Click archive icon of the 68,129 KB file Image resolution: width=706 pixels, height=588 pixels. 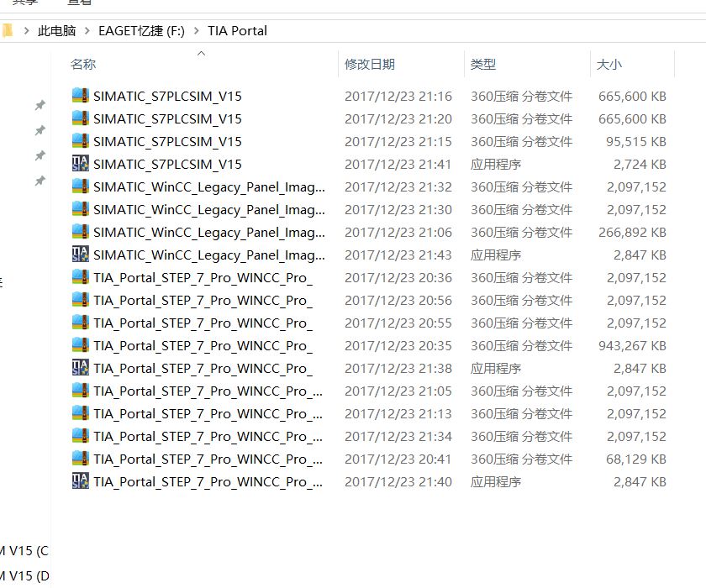coord(80,458)
